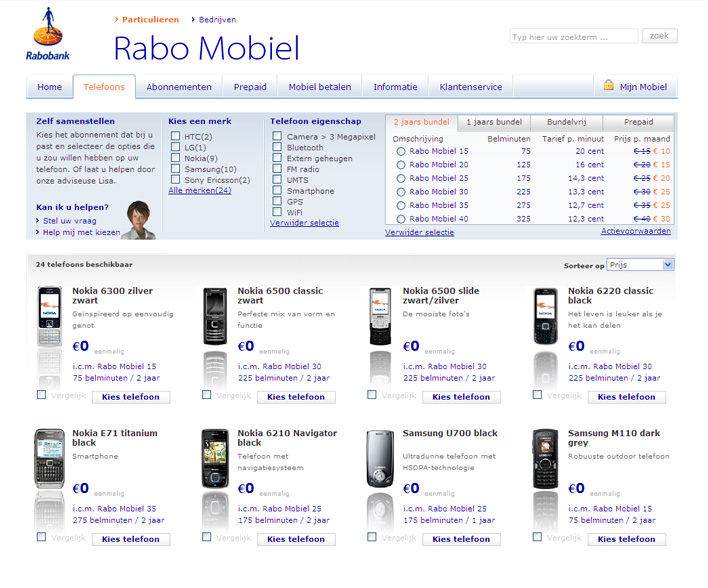Open the Klantenservice tab

coord(470,87)
